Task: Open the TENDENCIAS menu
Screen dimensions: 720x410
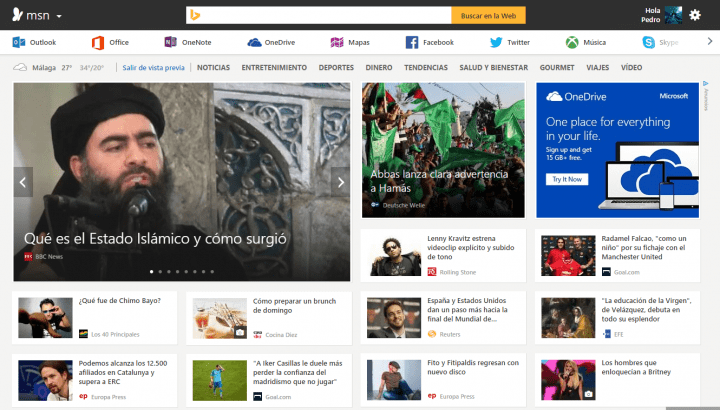Action: (426, 67)
